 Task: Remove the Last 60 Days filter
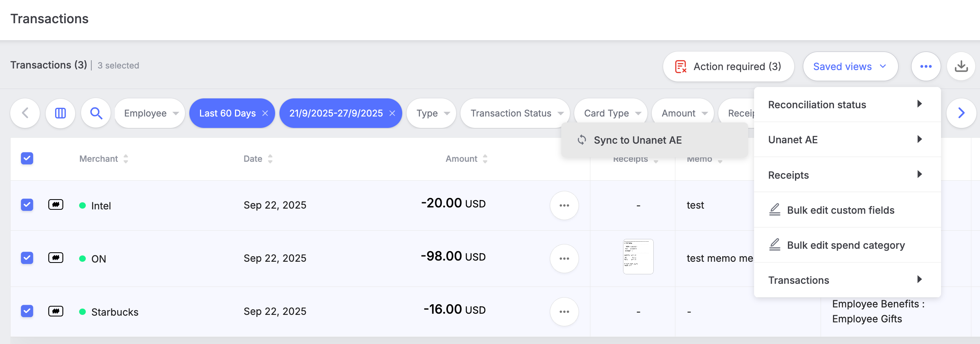point(265,113)
